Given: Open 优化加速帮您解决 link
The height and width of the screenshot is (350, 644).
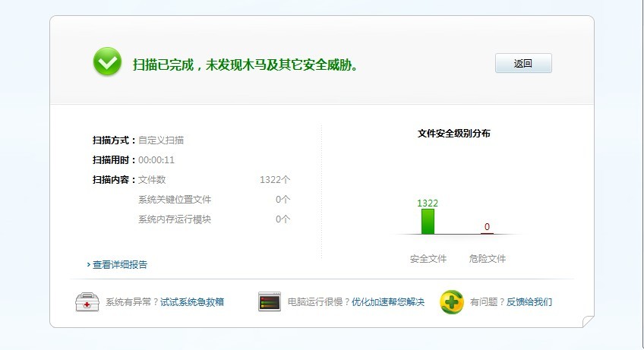Looking at the screenshot, I should (x=388, y=302).
